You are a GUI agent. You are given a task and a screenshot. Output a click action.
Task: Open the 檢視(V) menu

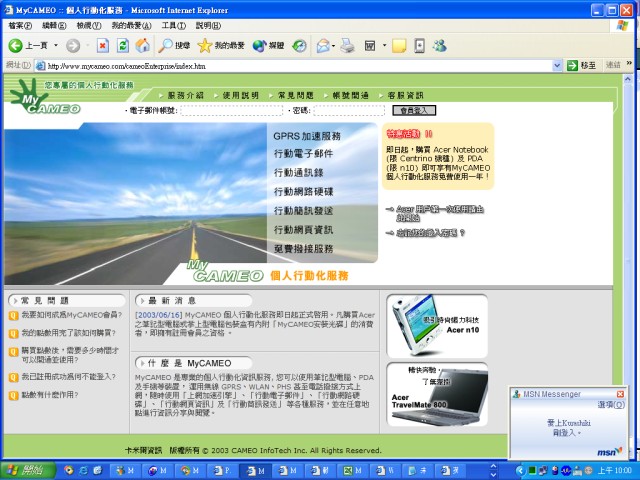(89, 26)
